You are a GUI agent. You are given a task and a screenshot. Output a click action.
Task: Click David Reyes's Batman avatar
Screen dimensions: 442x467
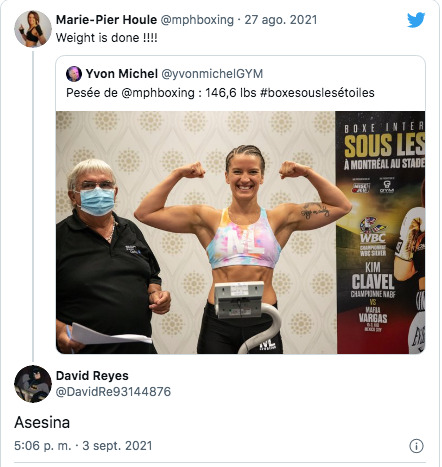(33, 384)
